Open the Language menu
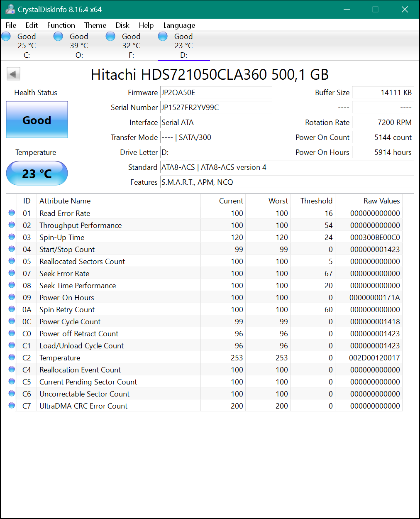The image size is (420, 519). pos(179,25)
